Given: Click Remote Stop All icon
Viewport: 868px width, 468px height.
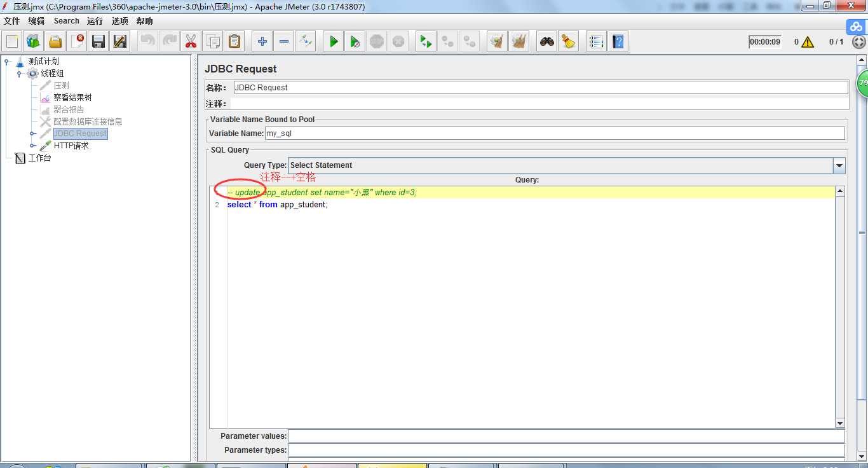Looking at the screenshot, I should click(448, 41).
